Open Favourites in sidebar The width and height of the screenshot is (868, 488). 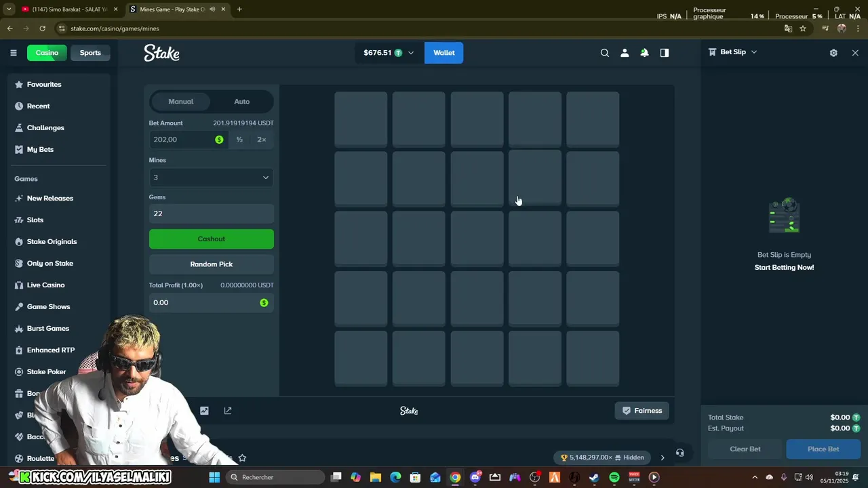click(x=44, y=85)
